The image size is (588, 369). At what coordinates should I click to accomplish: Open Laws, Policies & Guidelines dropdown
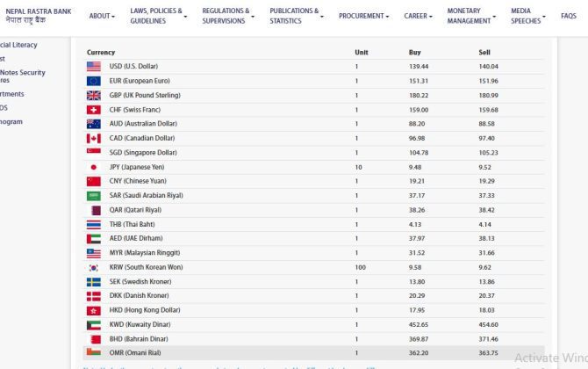coord(159,16)
